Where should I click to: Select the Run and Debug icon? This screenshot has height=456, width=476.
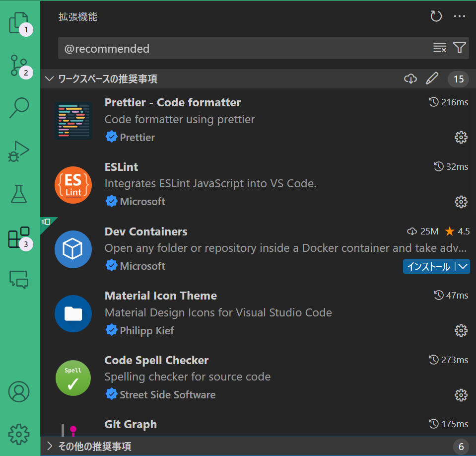click(x=19, y=151)
